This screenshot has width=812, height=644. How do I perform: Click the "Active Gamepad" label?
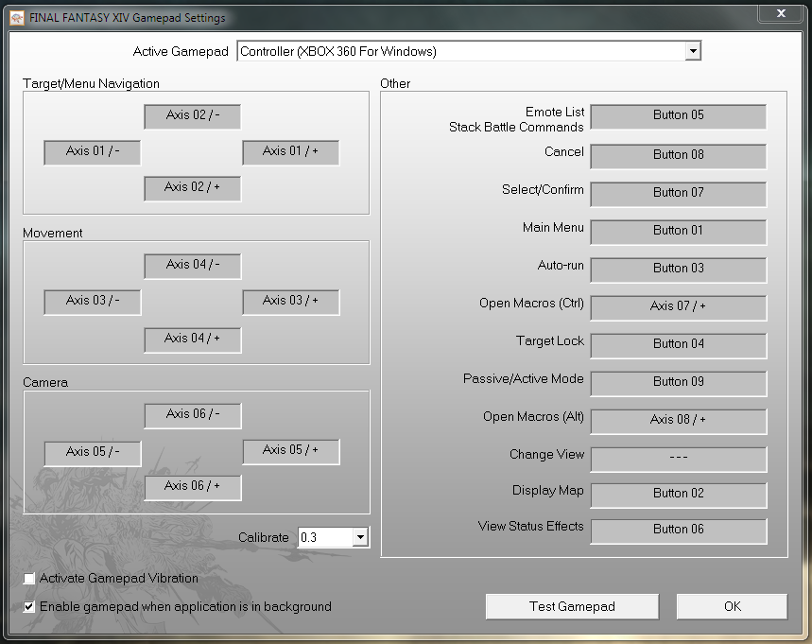(x=181, y=51)
